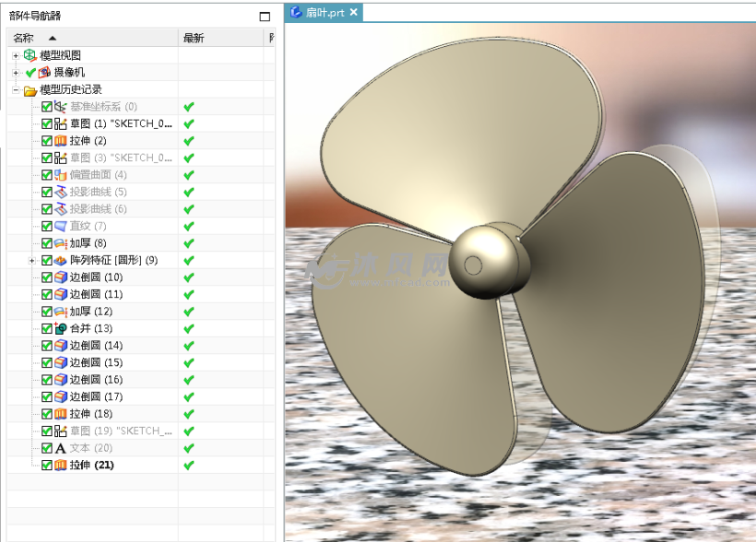
Task: Select the Thicken icon for 加厚 (8)
Action: click(x=61, y=243)
